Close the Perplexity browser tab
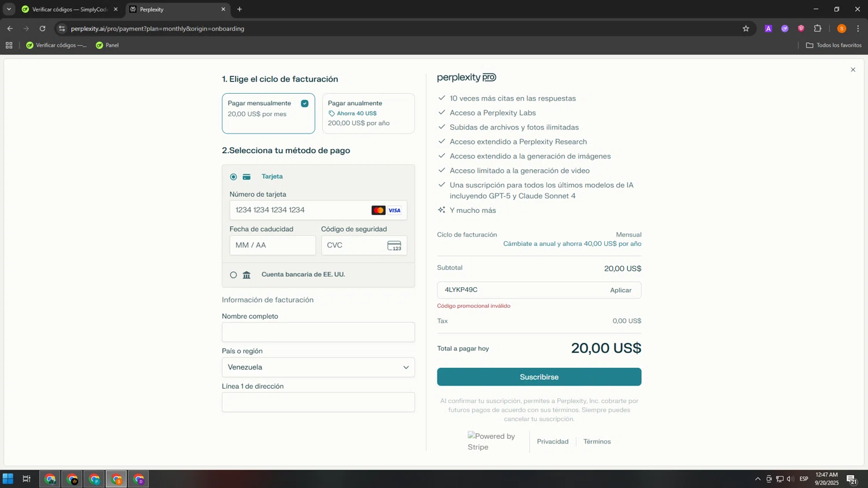Image resolution: width=868 pixels, height=488 pixels. pyautogui.click(x=223, y=9)
